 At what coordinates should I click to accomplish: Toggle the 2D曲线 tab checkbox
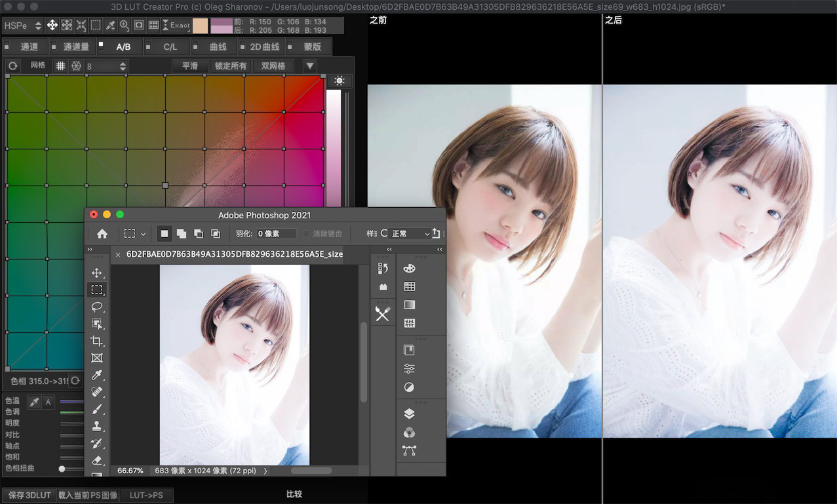click(x=243, y=47)
